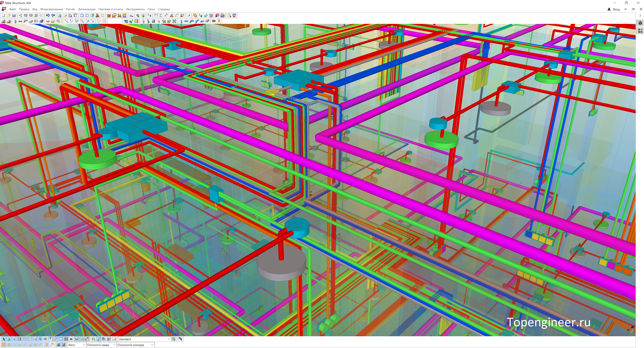644x348 pixels.
Task: Open the Share model icon
Action: pyautogui.click(x=20, y=15)
